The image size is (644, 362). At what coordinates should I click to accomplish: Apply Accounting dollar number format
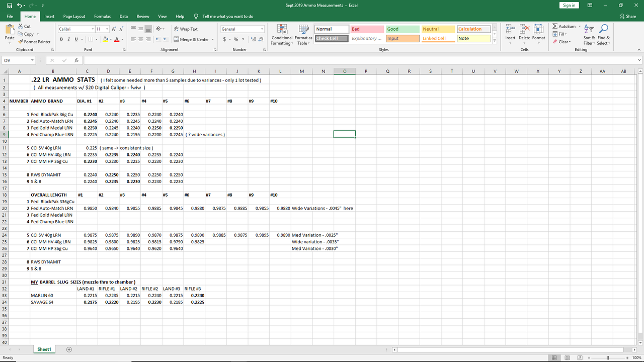225,39
